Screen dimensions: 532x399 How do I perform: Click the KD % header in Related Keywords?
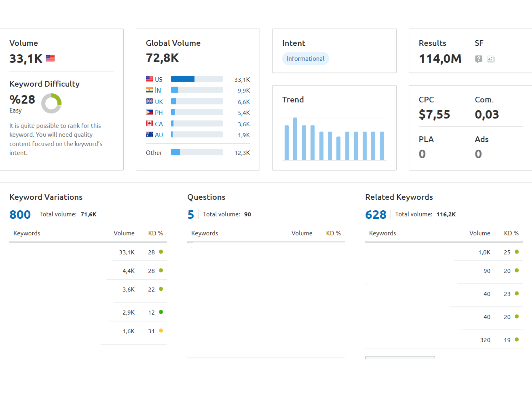(511, 233)
